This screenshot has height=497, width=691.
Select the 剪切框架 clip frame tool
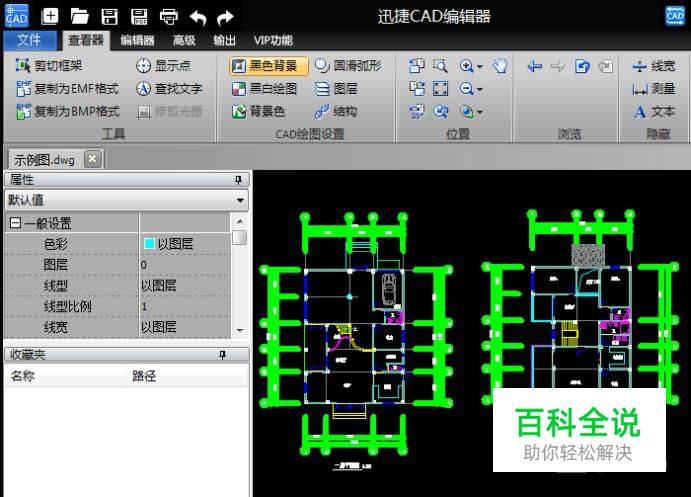49,66
